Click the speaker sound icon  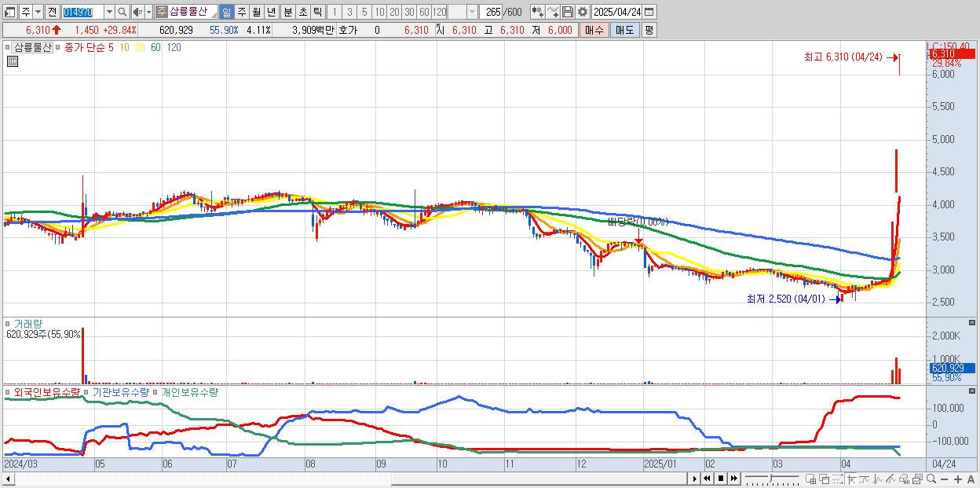[137, 12]
